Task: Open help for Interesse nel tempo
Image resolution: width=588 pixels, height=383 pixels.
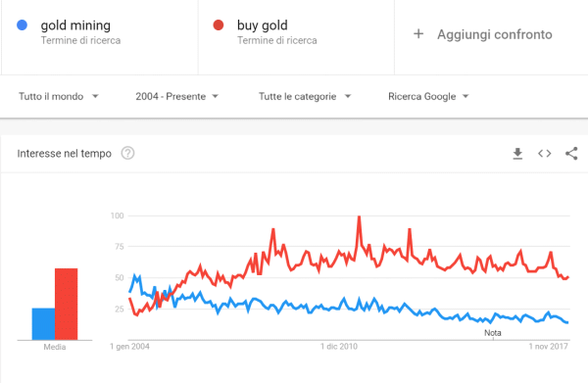Action: [x=127, y=153]
